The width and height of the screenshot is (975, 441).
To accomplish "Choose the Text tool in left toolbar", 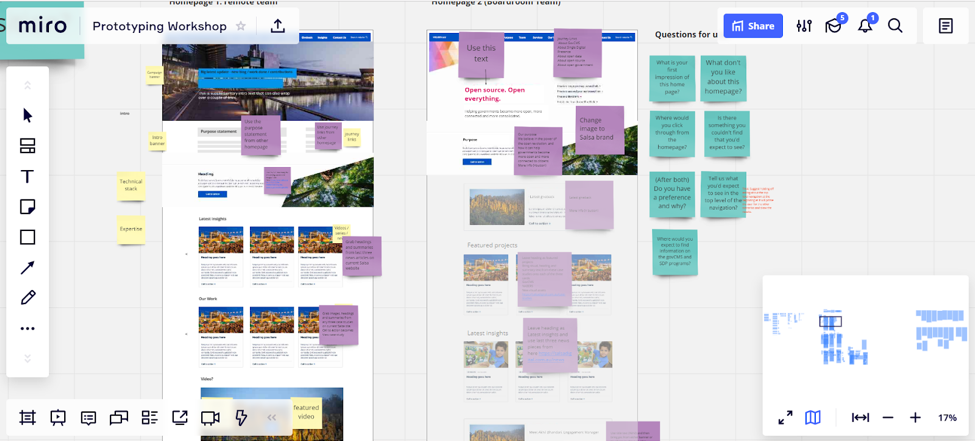I will click(28, 177).
